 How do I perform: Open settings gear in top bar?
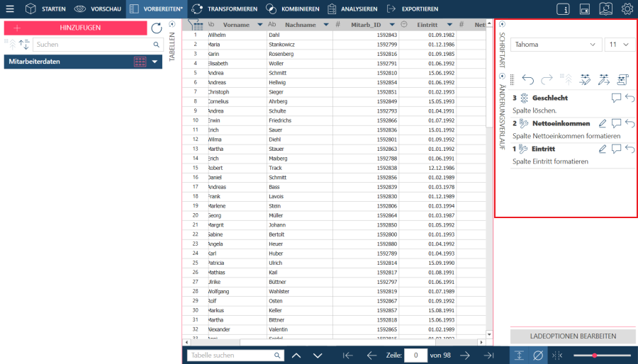(627, 9)
